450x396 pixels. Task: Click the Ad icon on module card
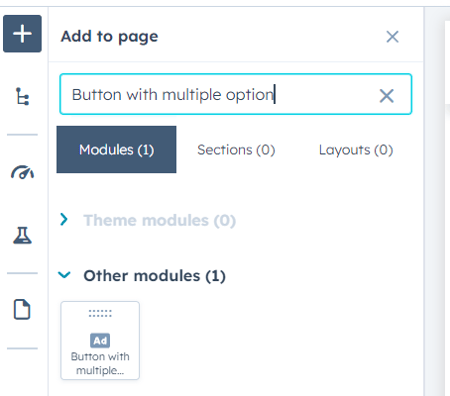100,340
